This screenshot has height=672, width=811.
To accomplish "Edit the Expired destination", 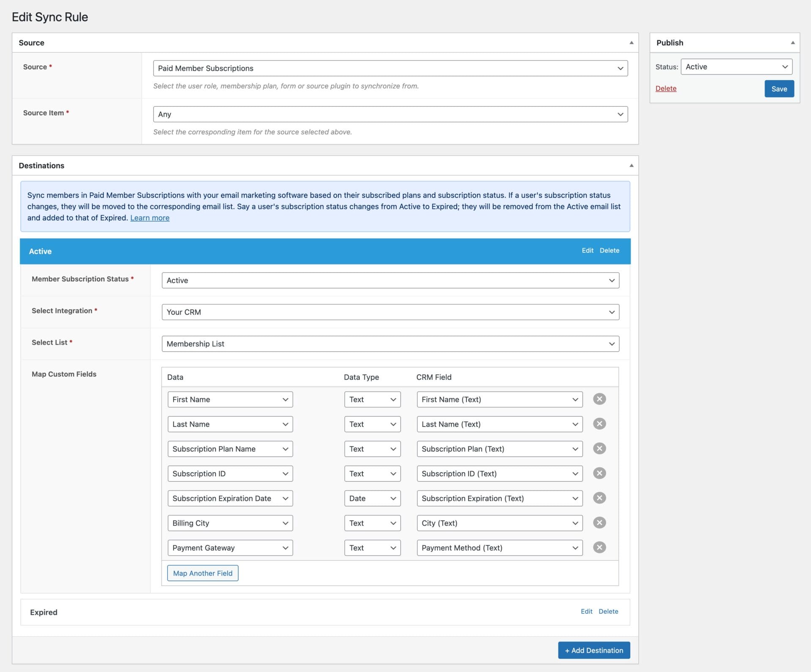I will (586, 611).
